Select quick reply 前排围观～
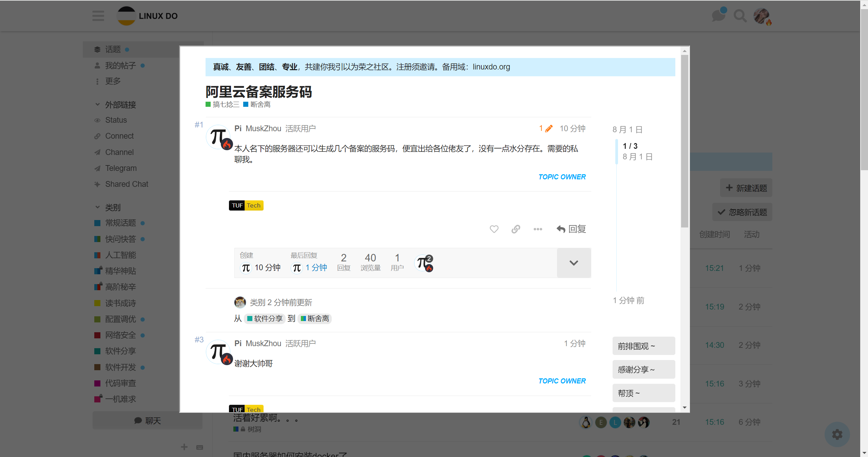868x457 pixels. 643,346
